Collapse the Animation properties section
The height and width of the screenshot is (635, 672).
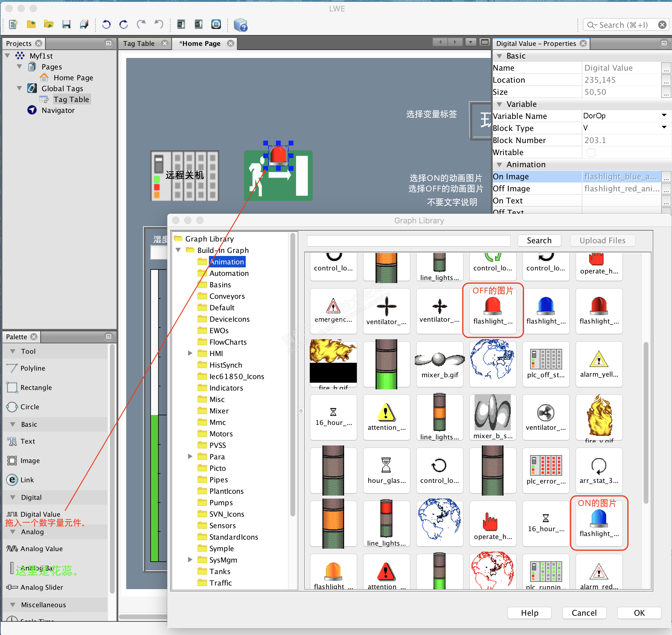(x=499, y=165)
